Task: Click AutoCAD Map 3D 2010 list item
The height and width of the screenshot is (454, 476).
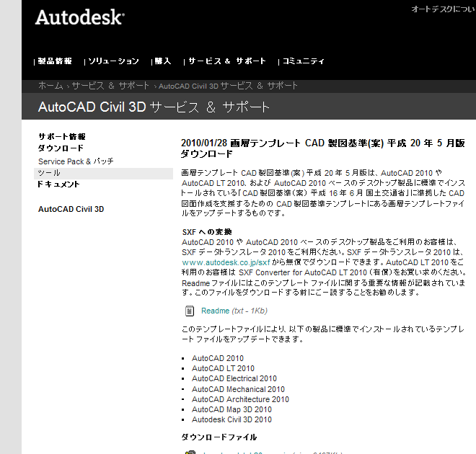Action: pos(232,410)
